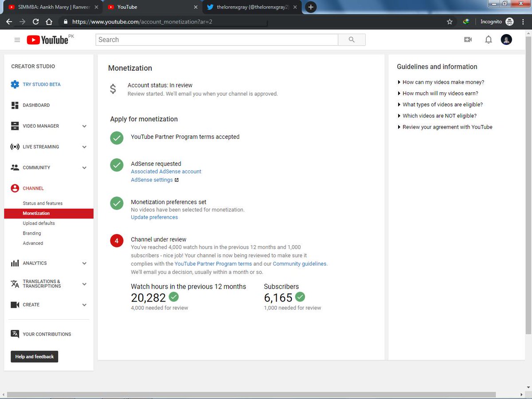The width and height of the screenshot is (532, 399).
Task: Expand the Live Streaming section
Action: click(84, 147)
